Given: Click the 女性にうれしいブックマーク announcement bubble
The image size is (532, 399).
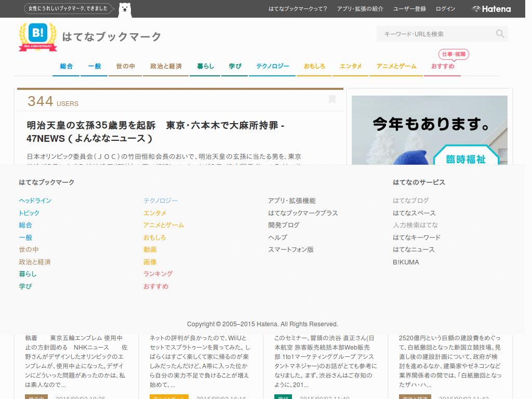Looking at the screenshot, I should [69, 8].
